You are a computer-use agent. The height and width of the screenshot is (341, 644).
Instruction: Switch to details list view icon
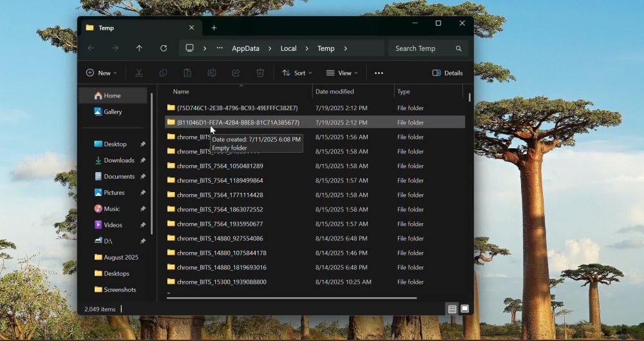452,309
